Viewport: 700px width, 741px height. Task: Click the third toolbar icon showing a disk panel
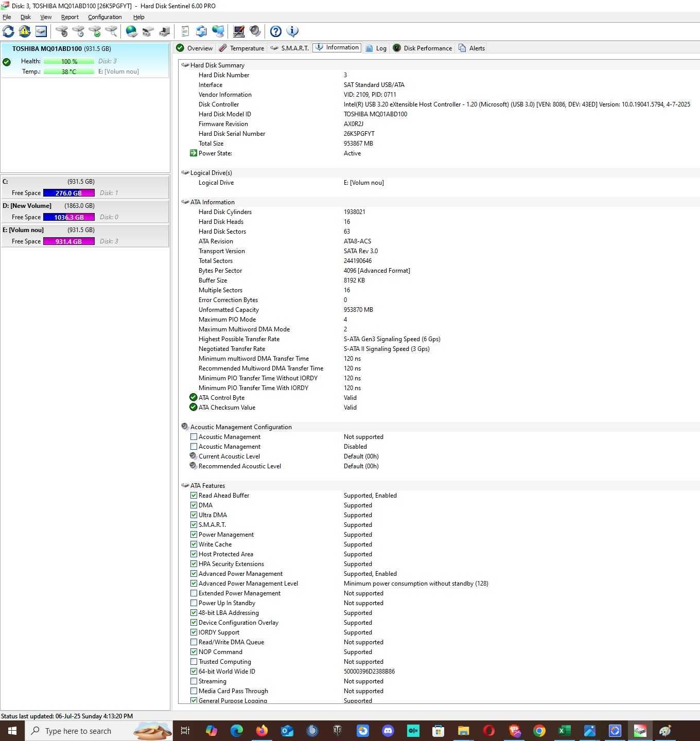tap(41, 31)
